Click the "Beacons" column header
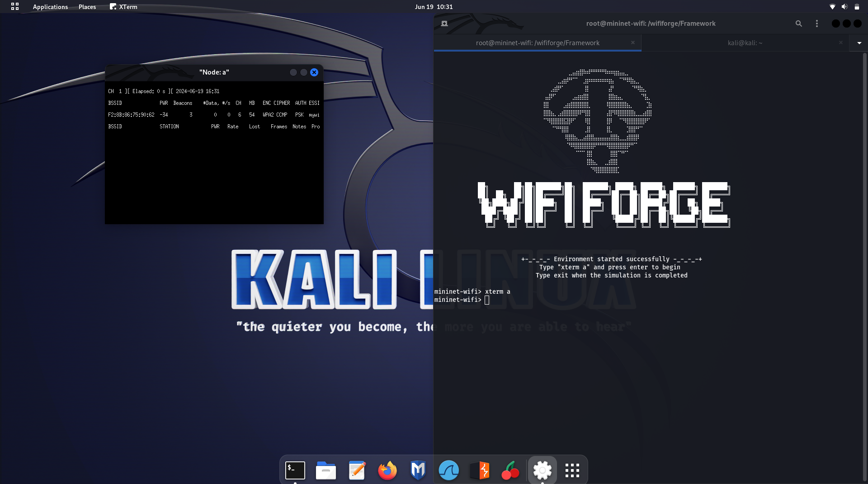Image resolution: width=868 pixels, height=484 pixels. click(183, 103)
